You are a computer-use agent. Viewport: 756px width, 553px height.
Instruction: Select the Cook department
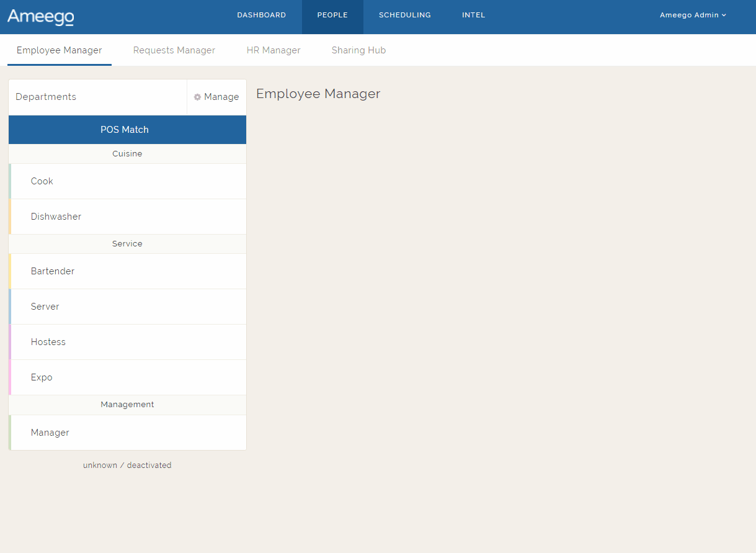coord(42,181)
